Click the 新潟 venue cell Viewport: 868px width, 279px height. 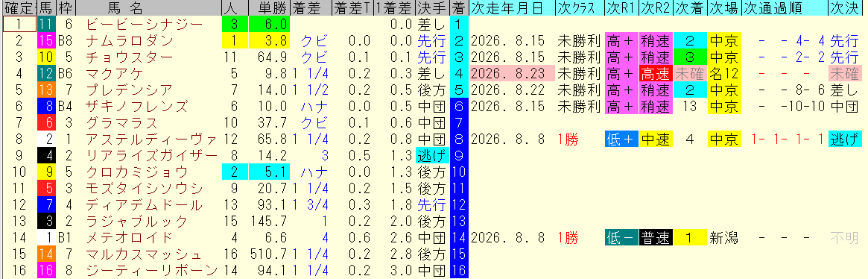(725, 237)
